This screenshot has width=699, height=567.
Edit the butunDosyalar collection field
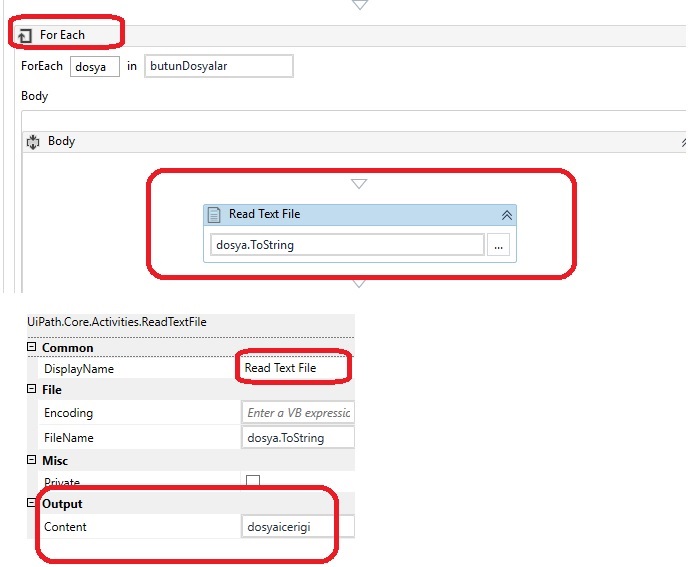coord(218,66)
